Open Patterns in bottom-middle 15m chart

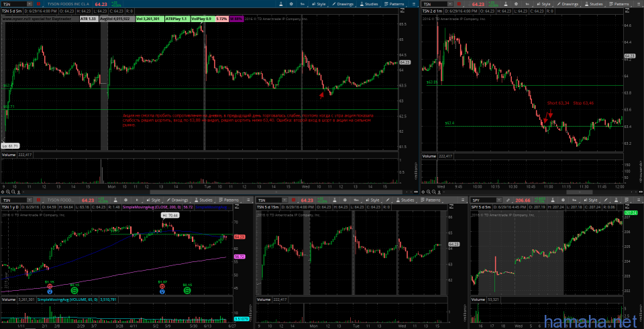(429, 200)
